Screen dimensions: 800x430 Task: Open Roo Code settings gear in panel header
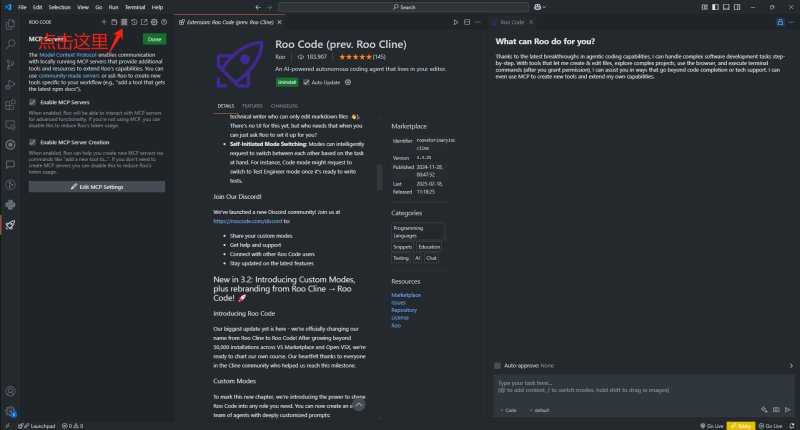point(154,22)
